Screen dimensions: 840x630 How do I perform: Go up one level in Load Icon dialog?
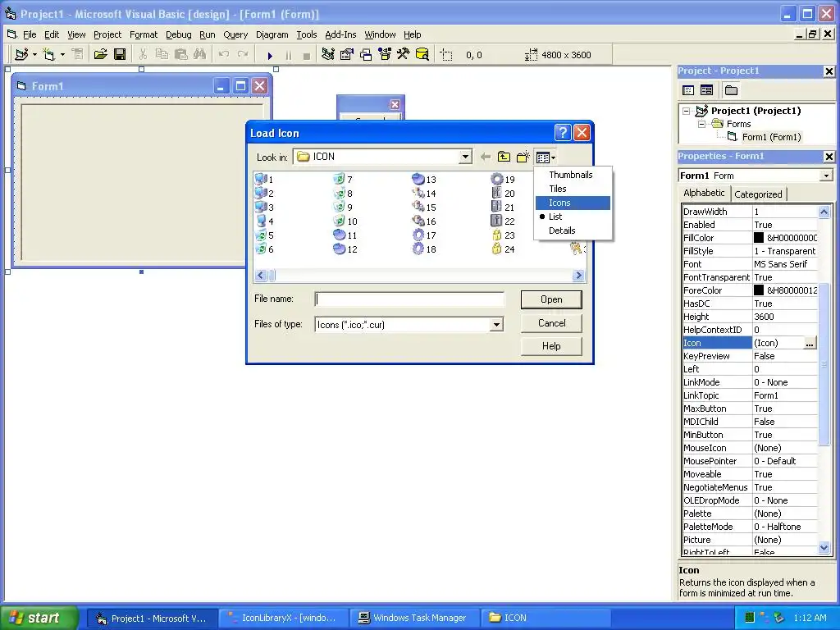tap(504, 157)
